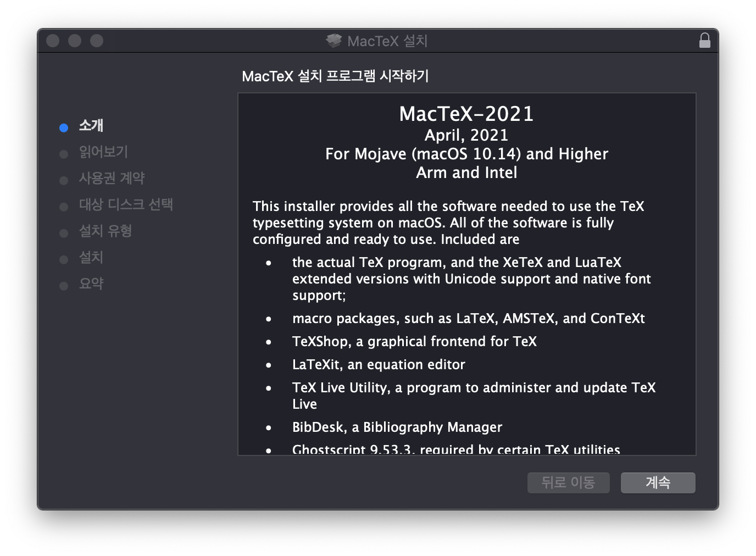The height and width of the screenshot is (556, 756).
Task: Click the 'April, 2021' text line
Action: (x=466, y=135)
